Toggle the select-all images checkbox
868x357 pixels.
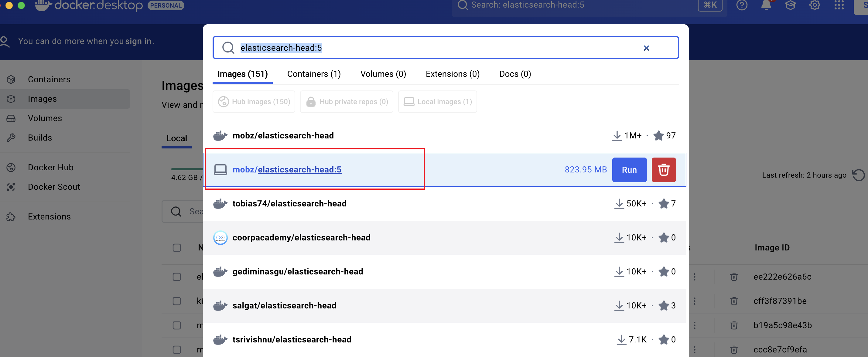(x=176, y=248)
